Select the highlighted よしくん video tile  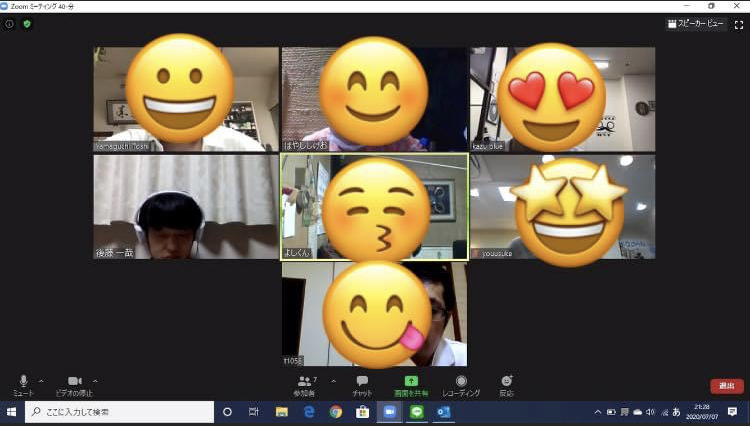374,207
